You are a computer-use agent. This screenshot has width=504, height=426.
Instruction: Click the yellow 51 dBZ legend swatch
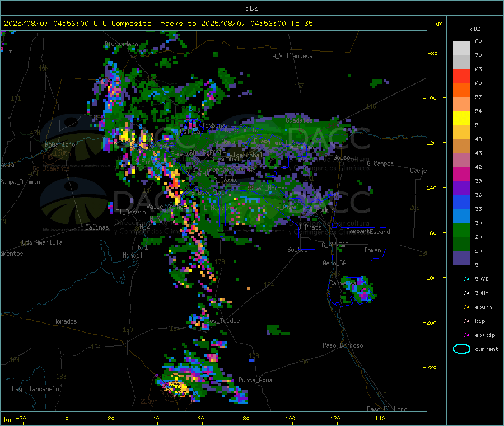pos(461,118)
